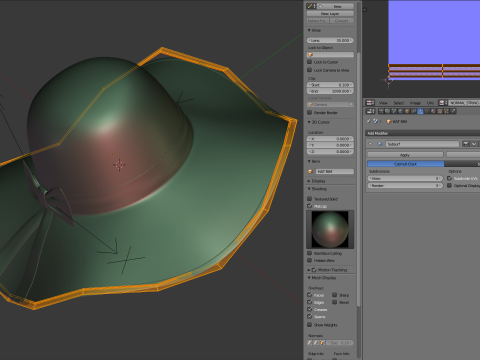
Task: Toggle Subdivide UVs checkbox
Action: click(449, 178)
